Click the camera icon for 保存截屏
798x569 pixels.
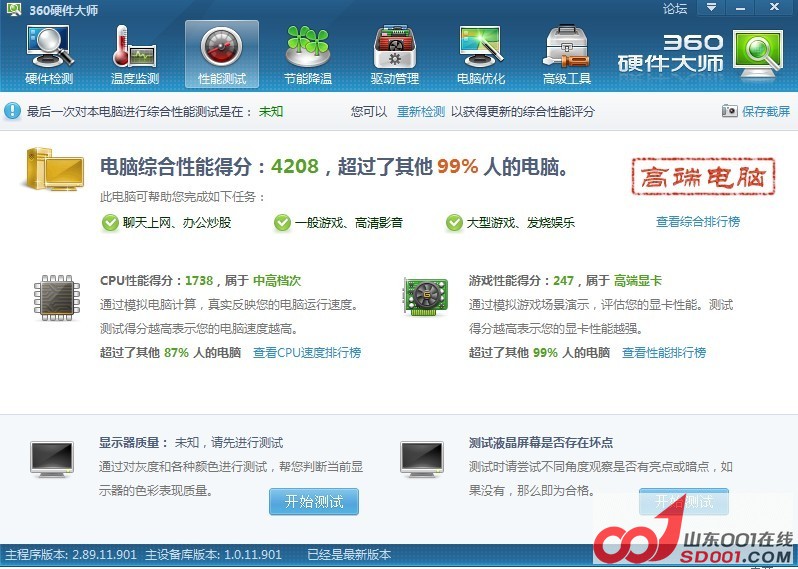[x=729, y=111]
